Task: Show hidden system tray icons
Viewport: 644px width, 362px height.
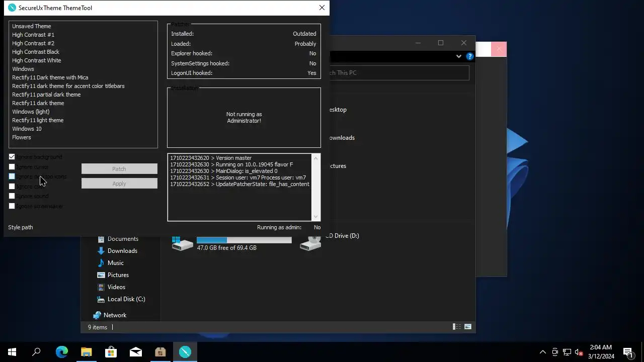Action: 543,352
